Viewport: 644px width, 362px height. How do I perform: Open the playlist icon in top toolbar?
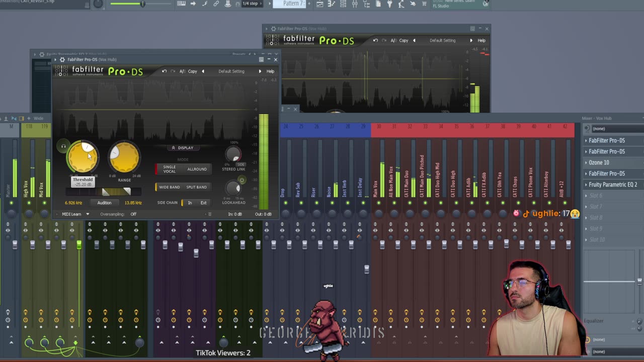320,4
